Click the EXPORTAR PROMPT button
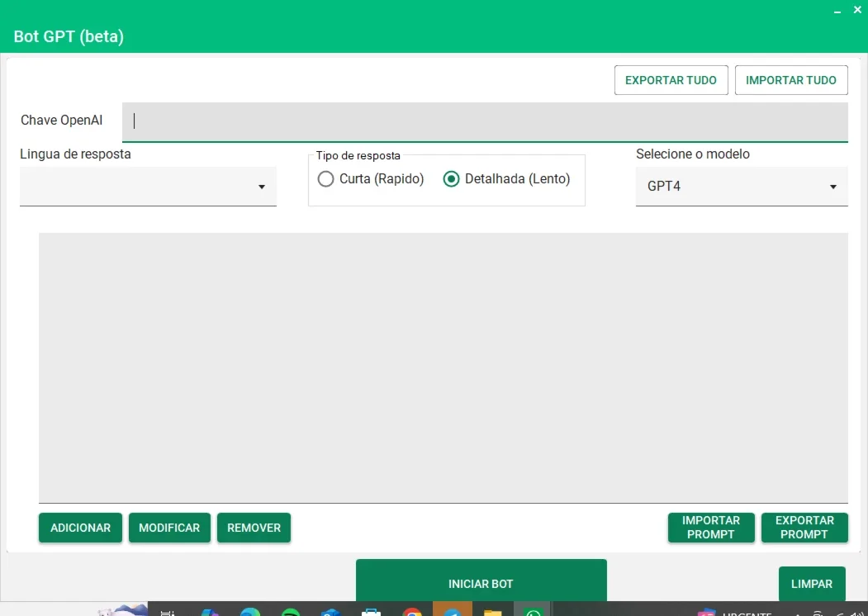The image size is (868, 616). tap(804, 528)
